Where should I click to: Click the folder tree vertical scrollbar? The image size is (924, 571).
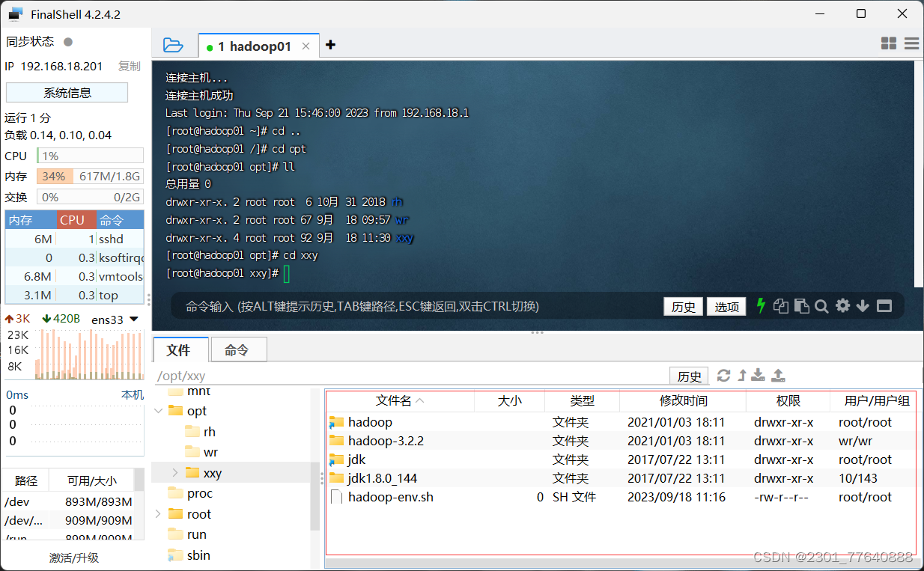pos(315,459)
